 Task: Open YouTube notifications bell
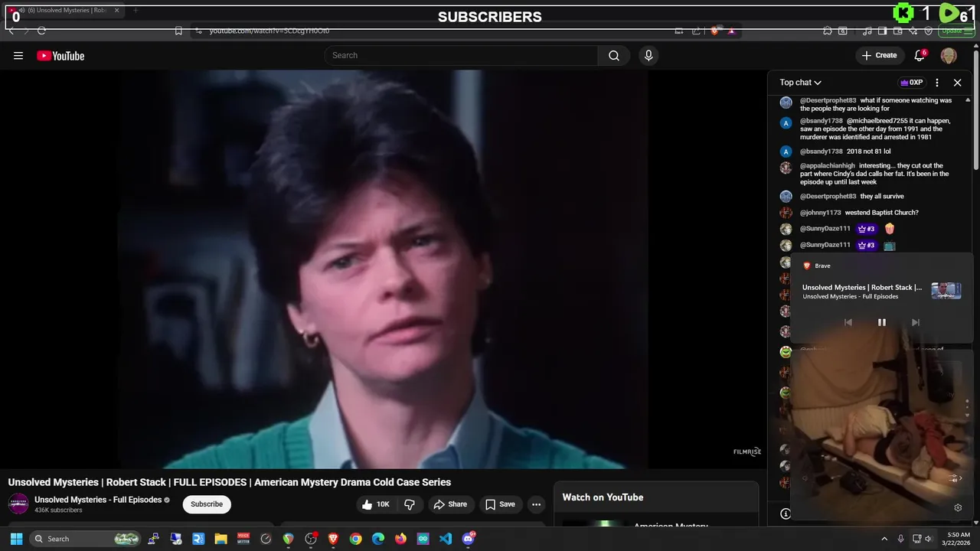920,55
